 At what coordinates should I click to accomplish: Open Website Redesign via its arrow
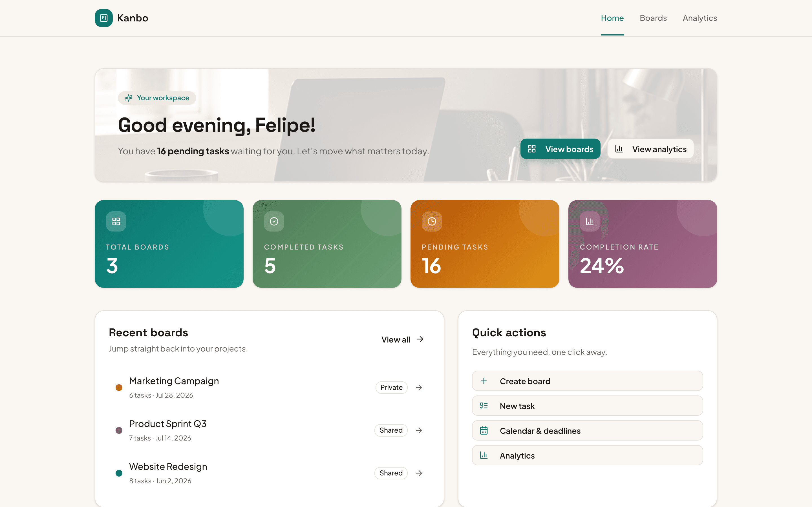click(x=419, y=473)
